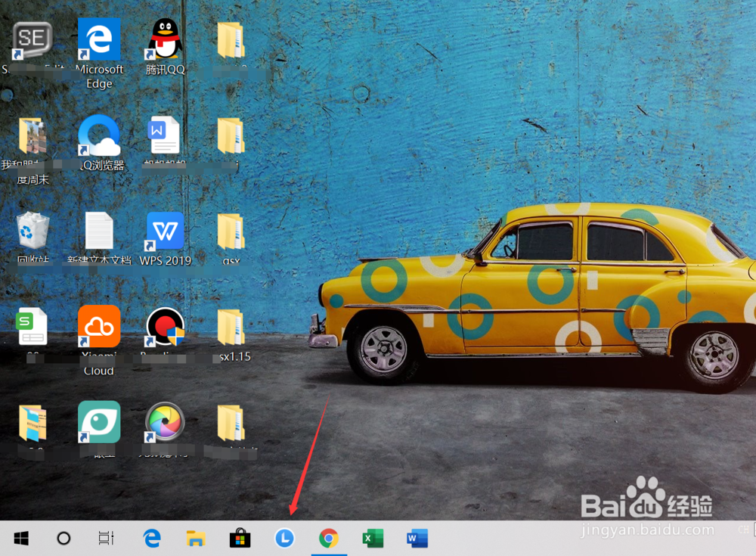This screenshot has height=556, width=756.
Task: Select the green spreadsheet file icon
Action: (x=33, y=327)
